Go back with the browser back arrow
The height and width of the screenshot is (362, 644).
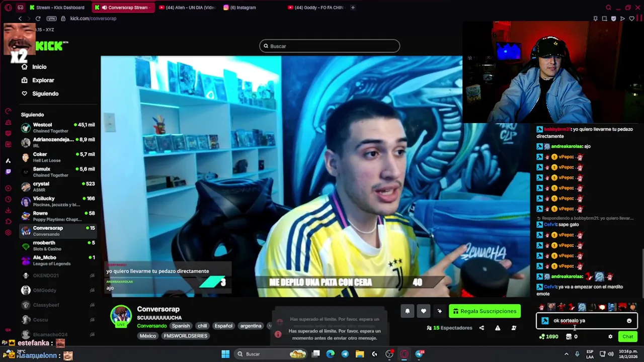(20, 19)
